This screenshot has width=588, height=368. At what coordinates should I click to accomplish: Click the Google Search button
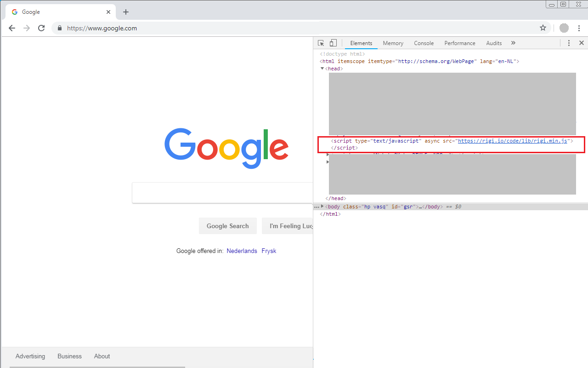coord(228,226)
